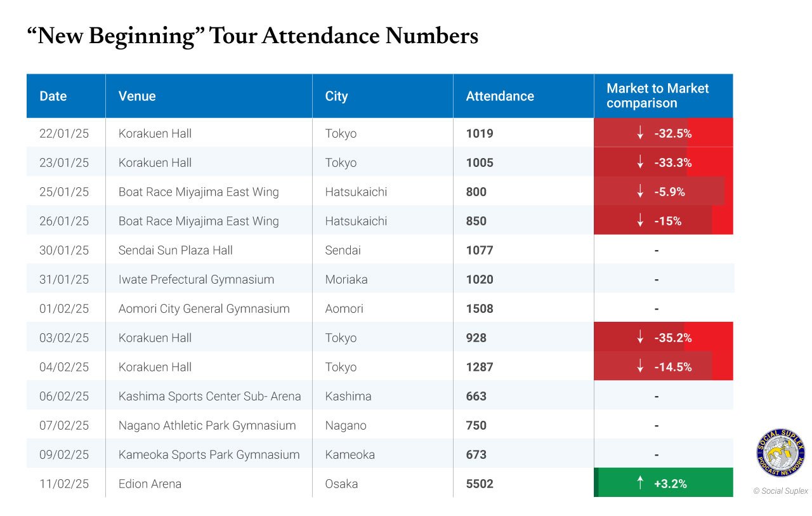Select the City column header
Image resolution: width=812 pixels, height=516 pixels.
pyautogui.click(x=383, y=96)
